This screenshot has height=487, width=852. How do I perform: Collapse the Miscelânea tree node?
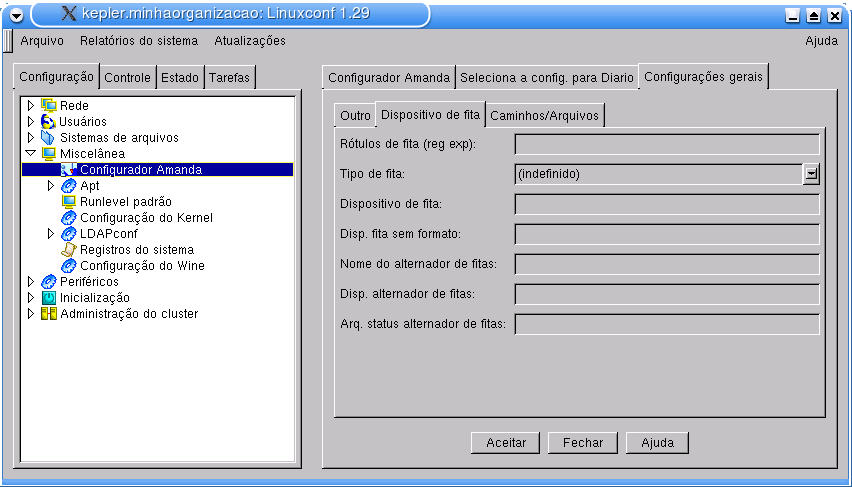[30, 153]
